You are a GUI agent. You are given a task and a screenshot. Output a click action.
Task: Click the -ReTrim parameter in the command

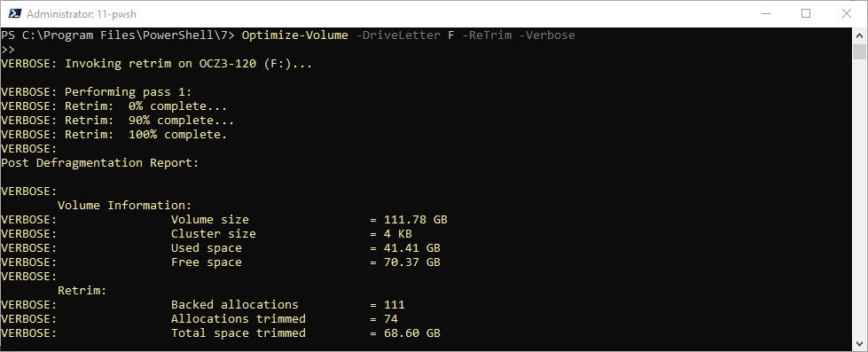[487, 35]
